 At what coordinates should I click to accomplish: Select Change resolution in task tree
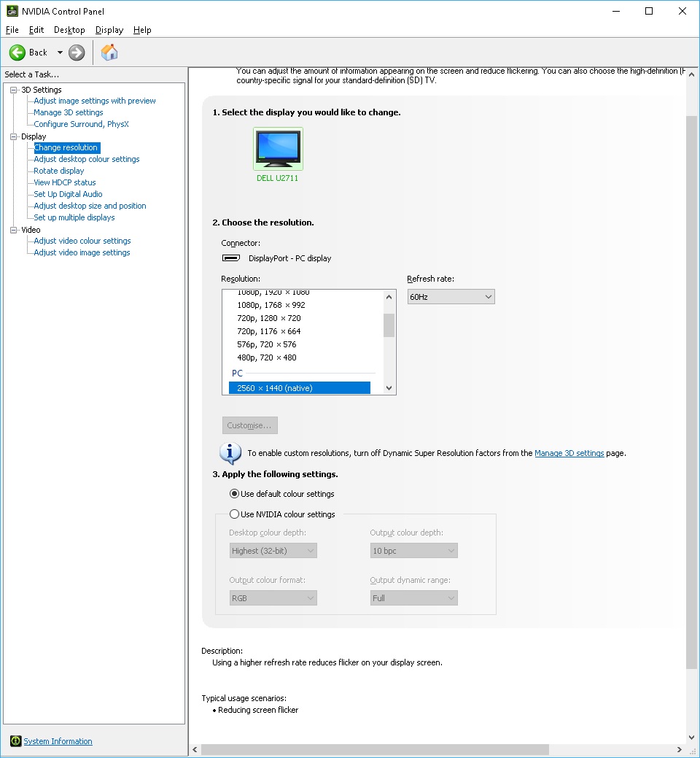click(x=66, y=147)
